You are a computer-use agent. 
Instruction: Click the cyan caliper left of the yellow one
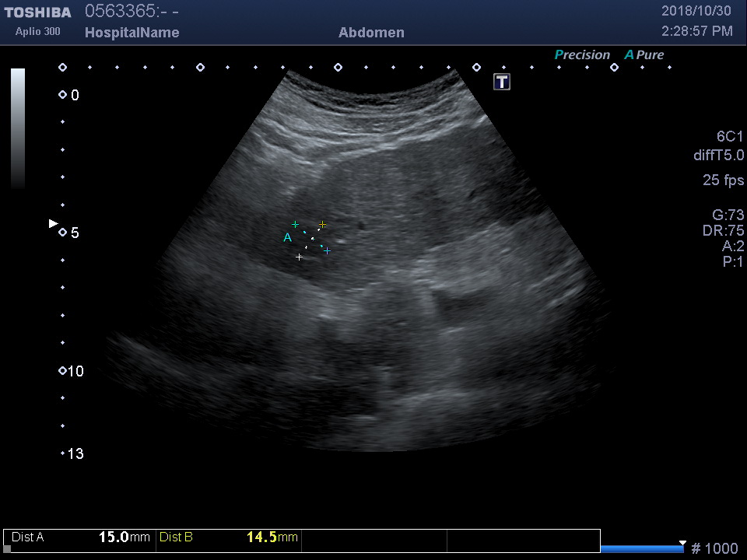point(295,224)
